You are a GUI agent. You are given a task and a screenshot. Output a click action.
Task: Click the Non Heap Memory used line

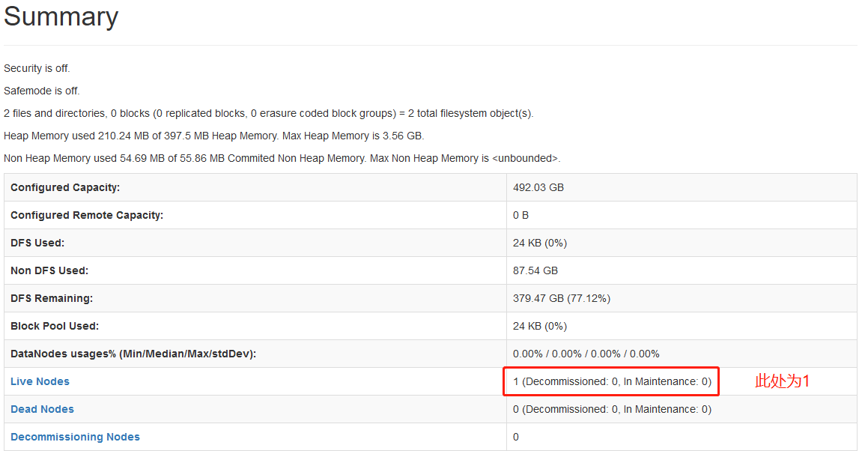pyautogui.click(x=282, y=159)
